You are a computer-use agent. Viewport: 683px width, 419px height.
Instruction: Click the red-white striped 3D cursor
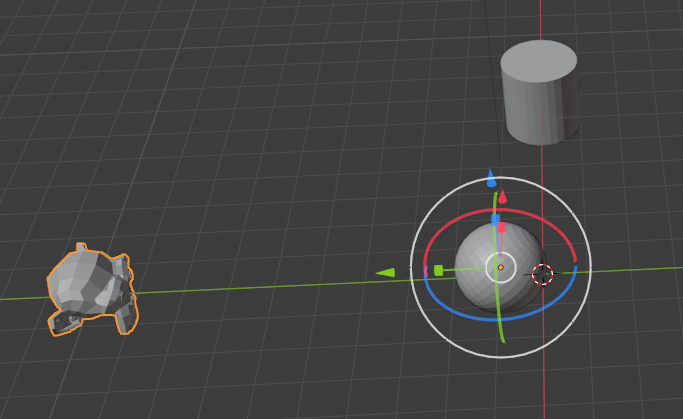click(x=543, y=274)
